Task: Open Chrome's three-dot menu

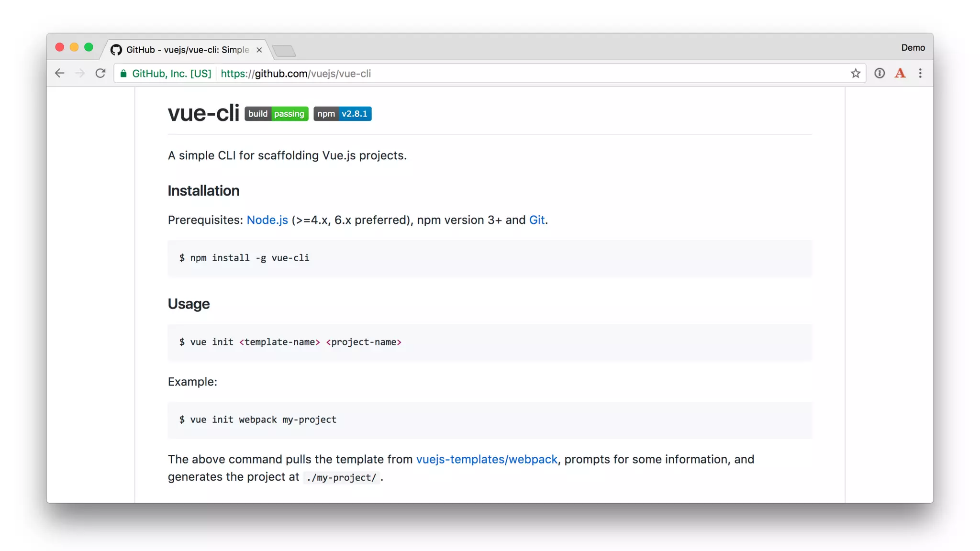Action: 920,73
